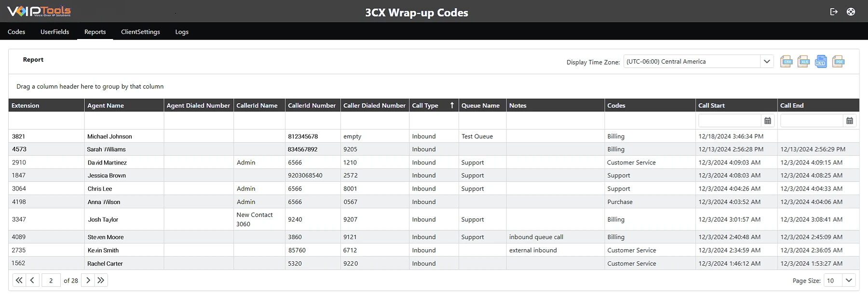Viewport: 868px width, 298px height.
Task: Go to first page of results
Action: click(x=19, y=280)
